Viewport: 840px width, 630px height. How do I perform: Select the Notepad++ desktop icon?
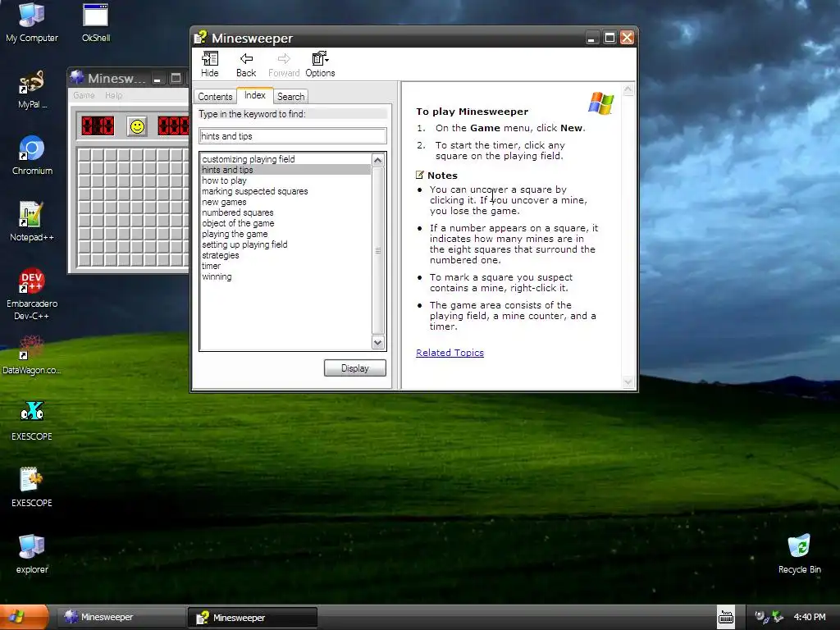pyautogui.click(x=32, y=221)
